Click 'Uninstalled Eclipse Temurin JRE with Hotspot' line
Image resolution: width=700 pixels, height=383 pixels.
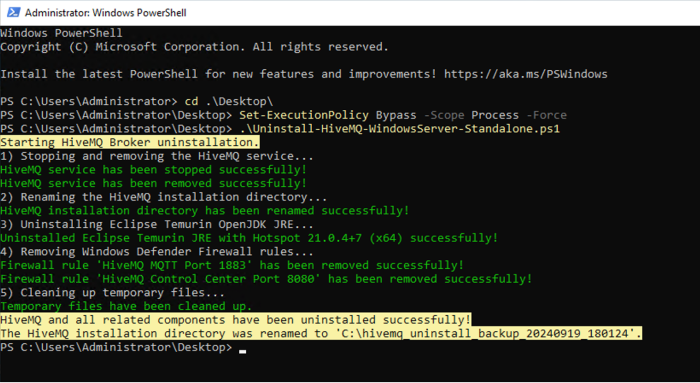point(249,238)
